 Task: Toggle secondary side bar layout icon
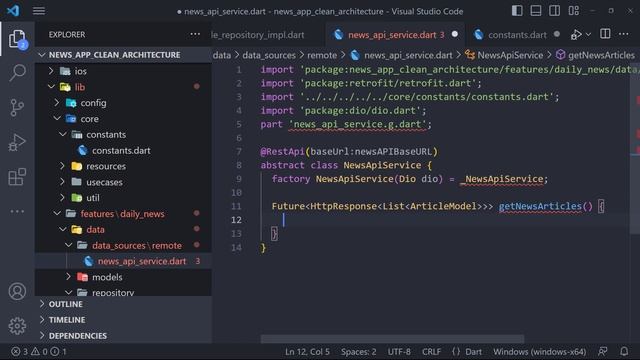point(554,11)
